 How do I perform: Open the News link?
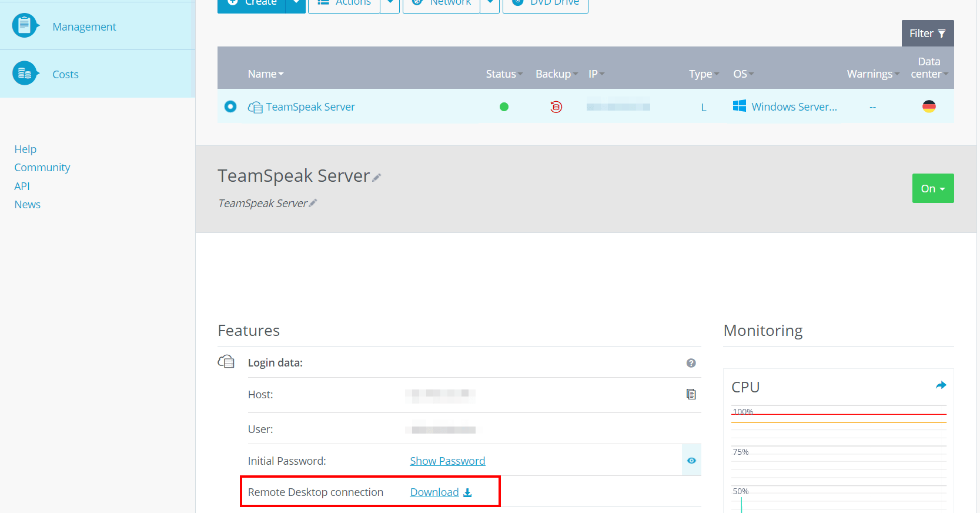27,204
